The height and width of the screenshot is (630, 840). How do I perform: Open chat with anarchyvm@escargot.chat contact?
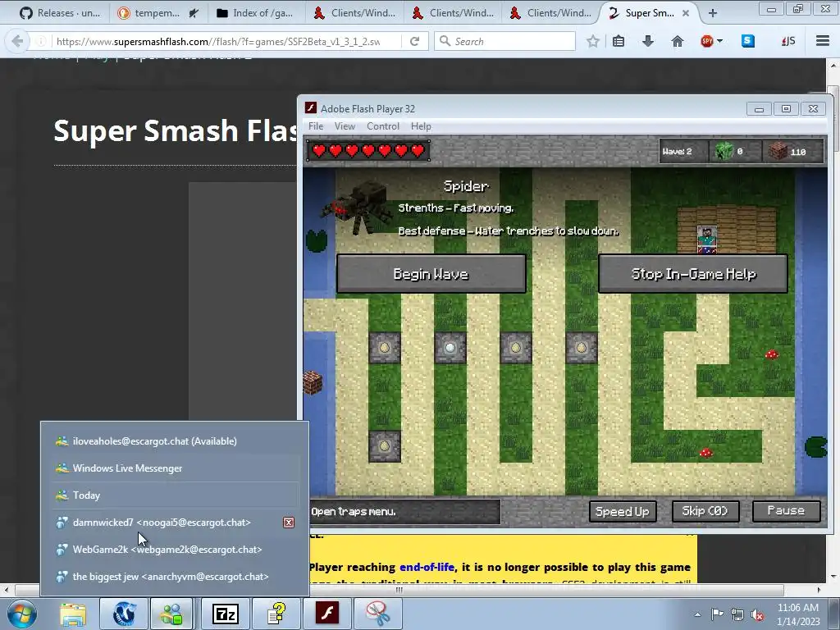pos(175,577)
